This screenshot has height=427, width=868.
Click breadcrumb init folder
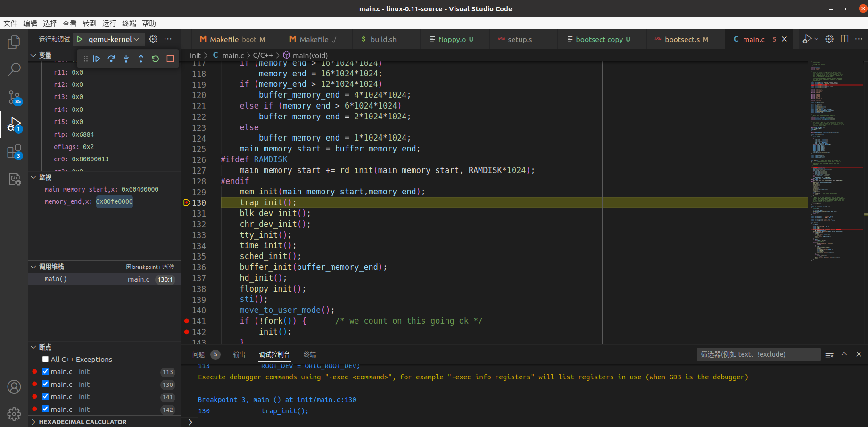tap(195, 55)
